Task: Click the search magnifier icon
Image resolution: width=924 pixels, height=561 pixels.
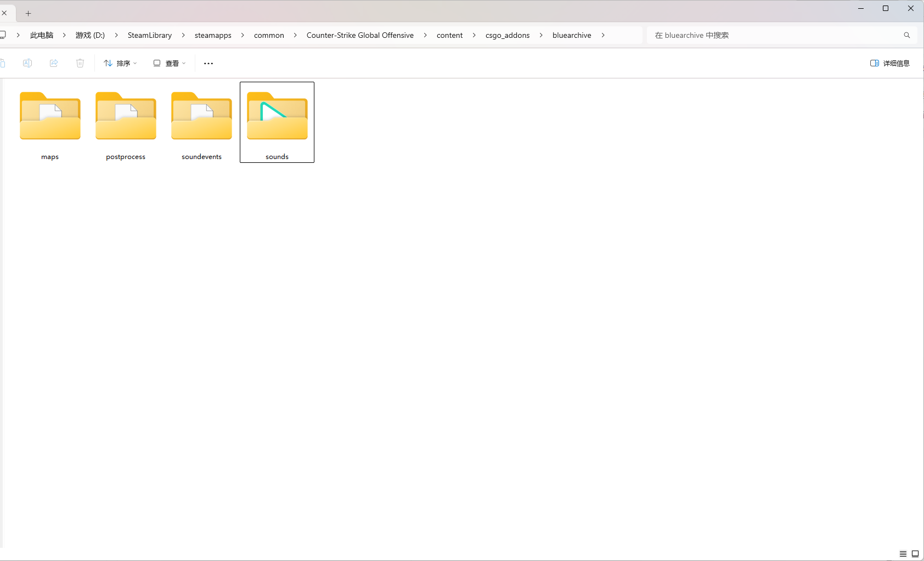Action: pyautogui.click(x=906, y=35)
